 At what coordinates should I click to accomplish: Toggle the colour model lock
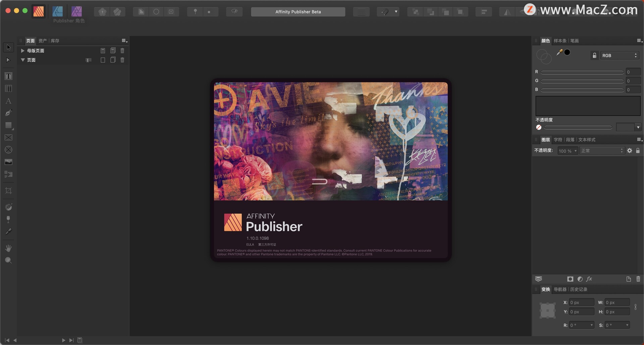coord(594,56)
